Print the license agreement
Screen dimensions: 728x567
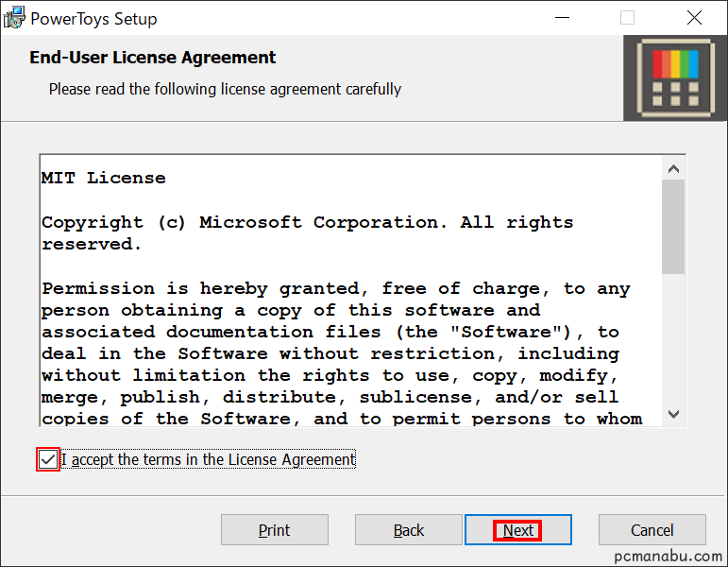coord(275,530)
